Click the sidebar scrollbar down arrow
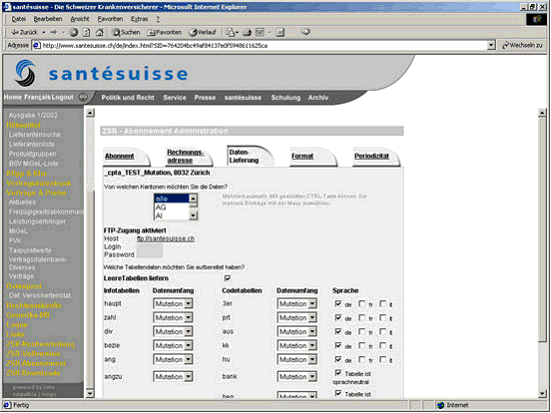 point(90,393)
